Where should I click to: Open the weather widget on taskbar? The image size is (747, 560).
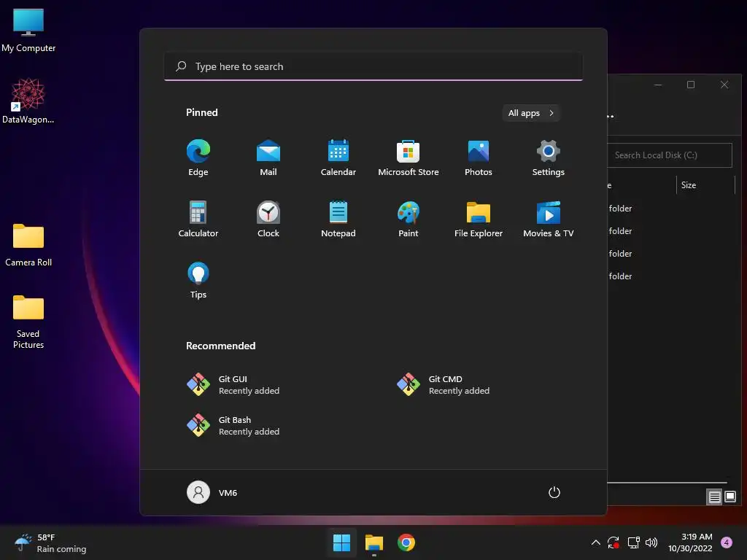coord(50,542)
